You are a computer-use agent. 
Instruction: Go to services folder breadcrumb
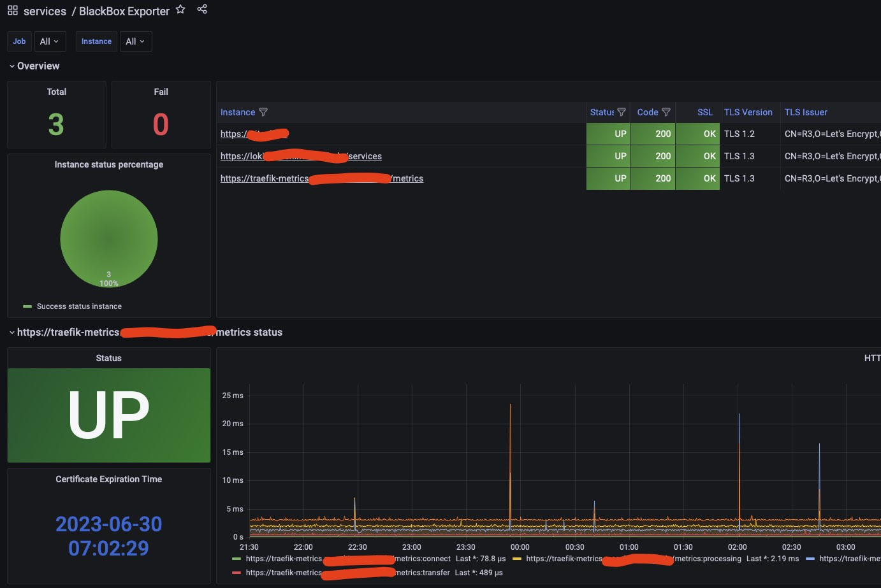(x=45, y=11)
